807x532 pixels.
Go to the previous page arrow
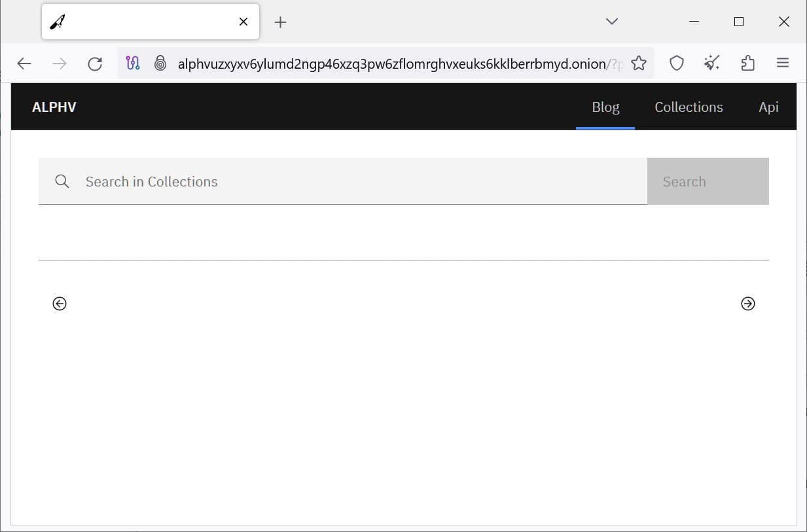[x=60, y=303]
